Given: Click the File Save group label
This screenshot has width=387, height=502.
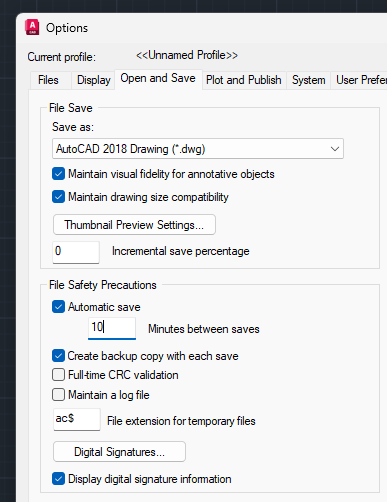Looking at the screenshot, I should pos(71,108).
